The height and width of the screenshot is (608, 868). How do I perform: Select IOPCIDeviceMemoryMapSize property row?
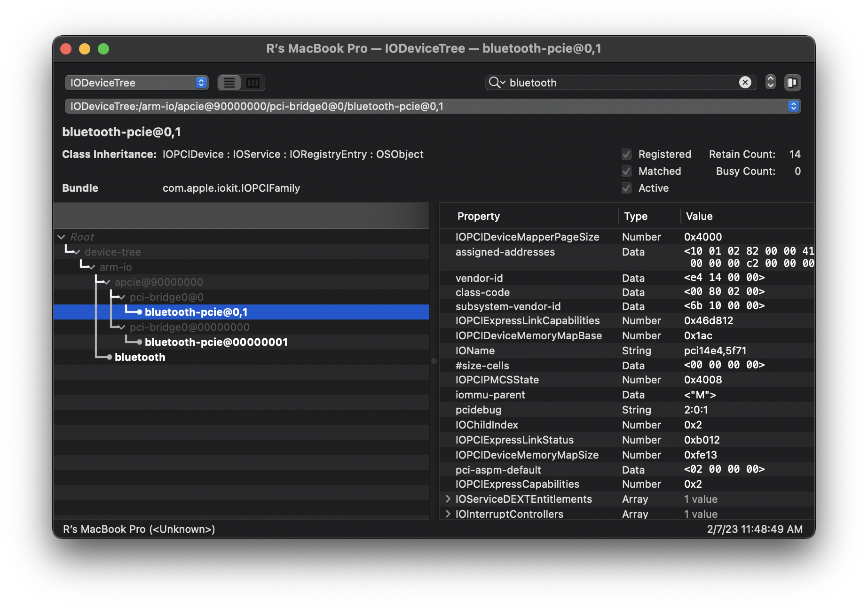(x=627, y=455)
